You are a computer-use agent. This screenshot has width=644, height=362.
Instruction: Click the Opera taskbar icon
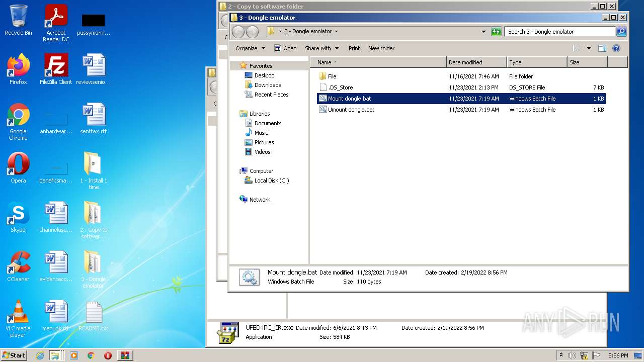point(108,355)
